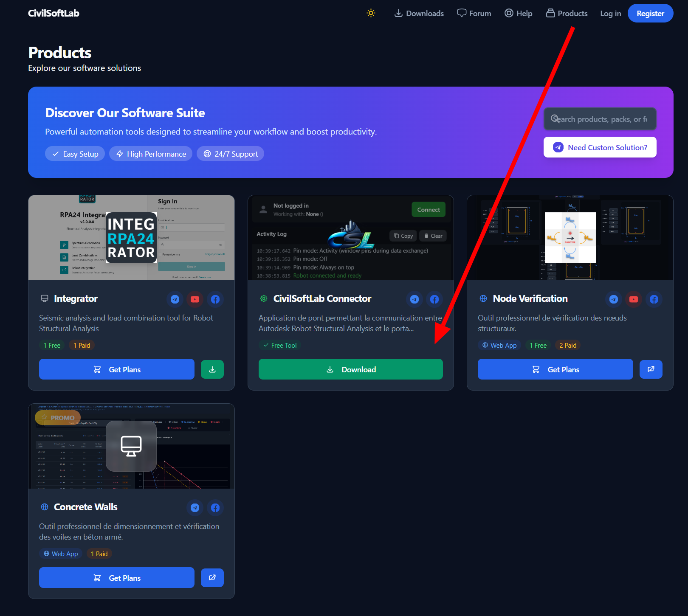Click Get Plans for Node Verification
The image size is (688, 616).
555,369
